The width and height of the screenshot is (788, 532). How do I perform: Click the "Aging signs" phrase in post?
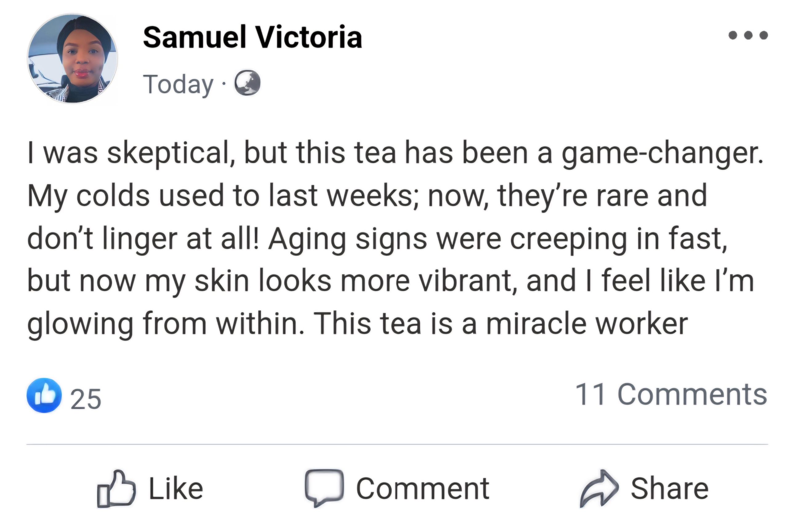click(x=347, y=239)
